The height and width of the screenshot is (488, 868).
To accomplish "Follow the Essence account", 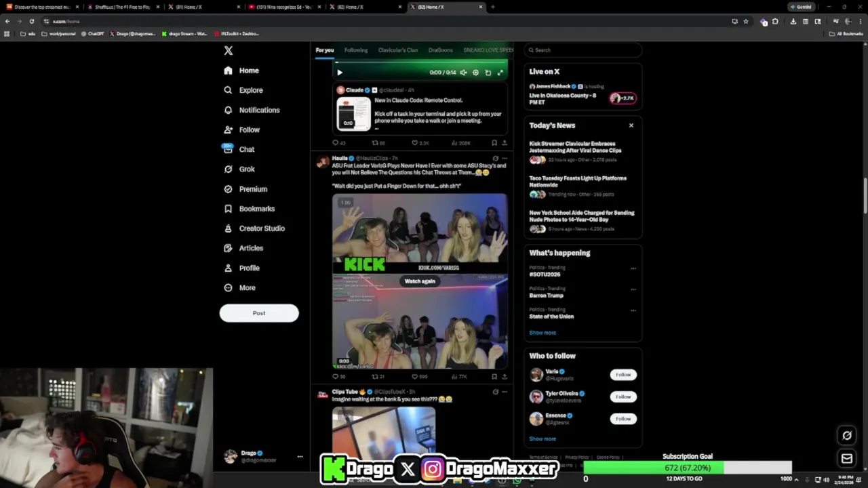I will (x=623, y=419).
